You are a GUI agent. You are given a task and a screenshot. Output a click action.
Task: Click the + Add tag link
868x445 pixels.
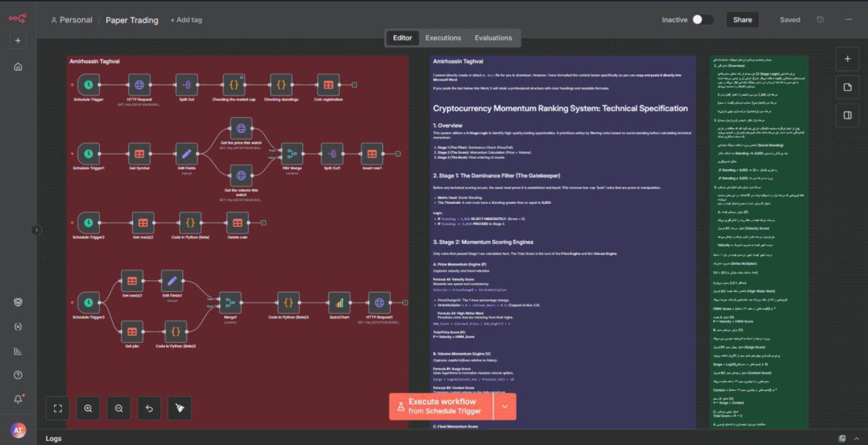pyautogui.click(x=186, y=20)
